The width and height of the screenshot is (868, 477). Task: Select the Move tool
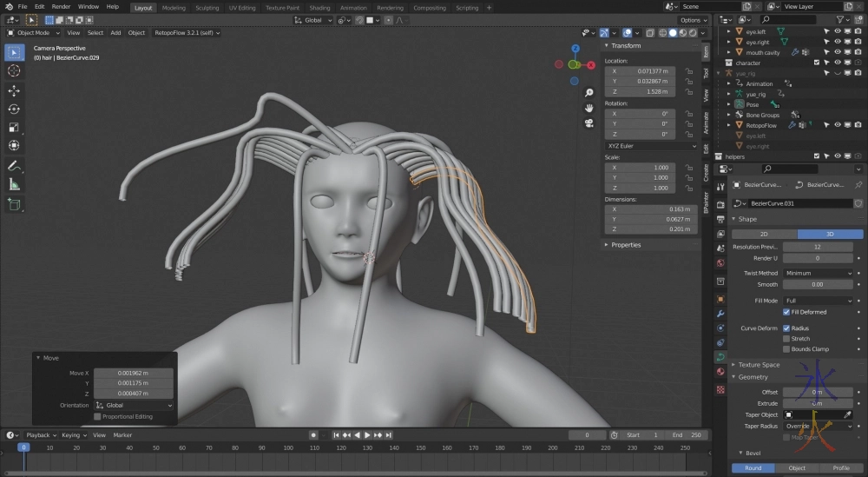14,90
